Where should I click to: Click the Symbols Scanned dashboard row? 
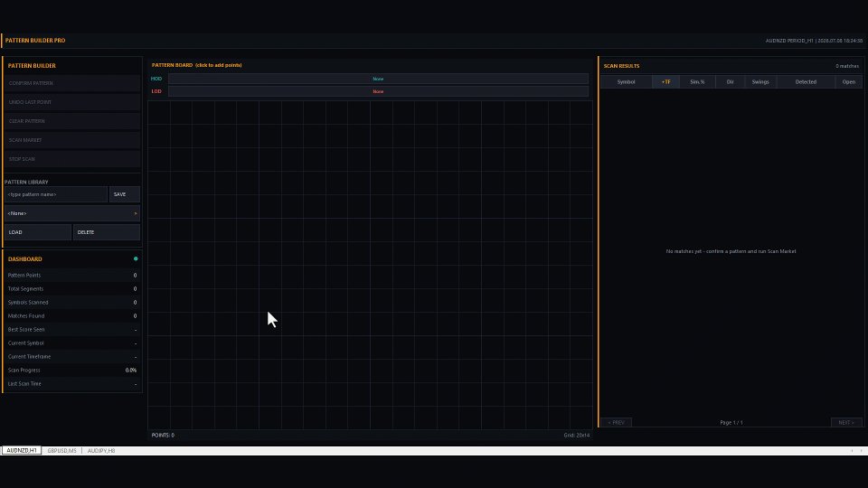(72, 302)
